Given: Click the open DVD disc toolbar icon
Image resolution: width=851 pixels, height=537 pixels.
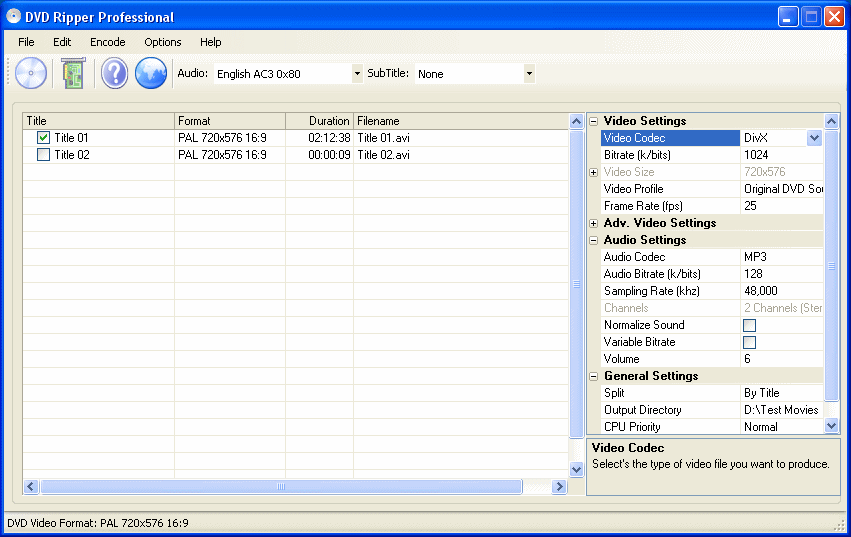Looking at the screenshot, I should click(31, 73).
